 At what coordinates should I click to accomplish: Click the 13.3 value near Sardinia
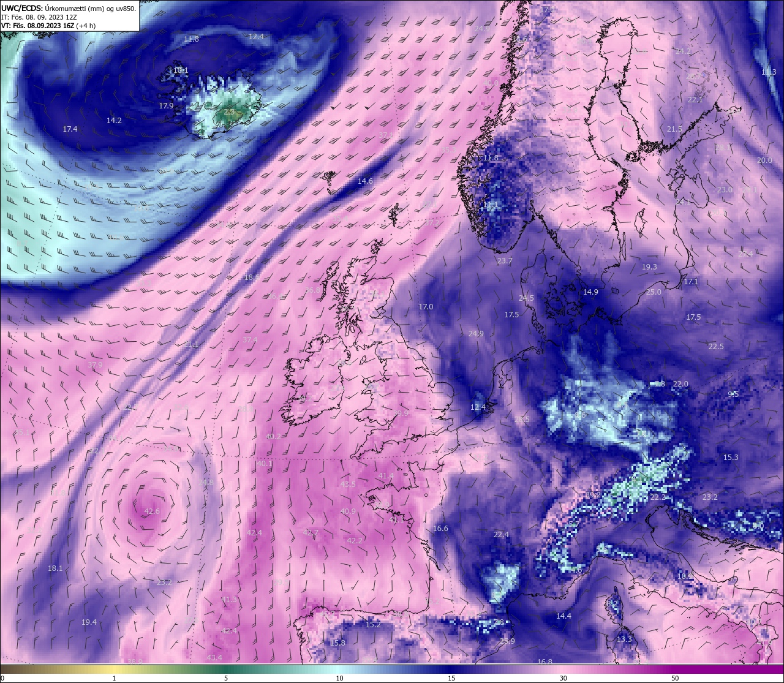pos(624,640)
